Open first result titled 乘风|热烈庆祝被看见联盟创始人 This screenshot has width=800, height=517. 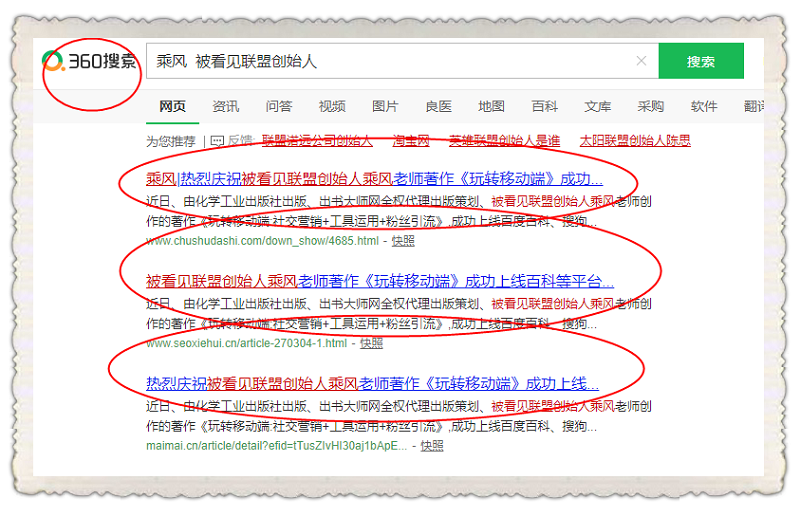pyautogui.click(x=374, y=180)
